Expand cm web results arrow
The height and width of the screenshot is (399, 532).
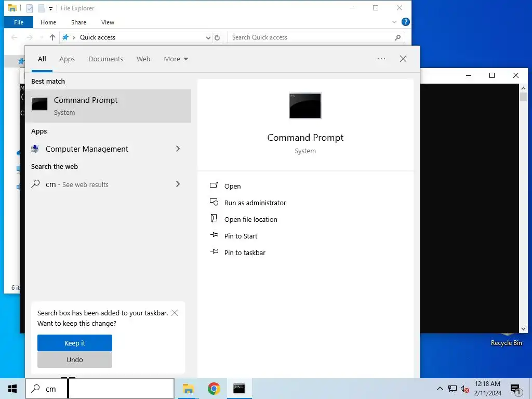pyautogui.click(x=178, y=184)
